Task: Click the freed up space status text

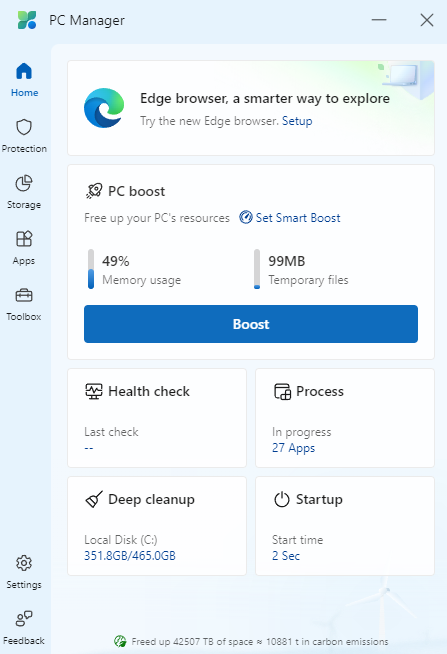Action: point(260,641)
